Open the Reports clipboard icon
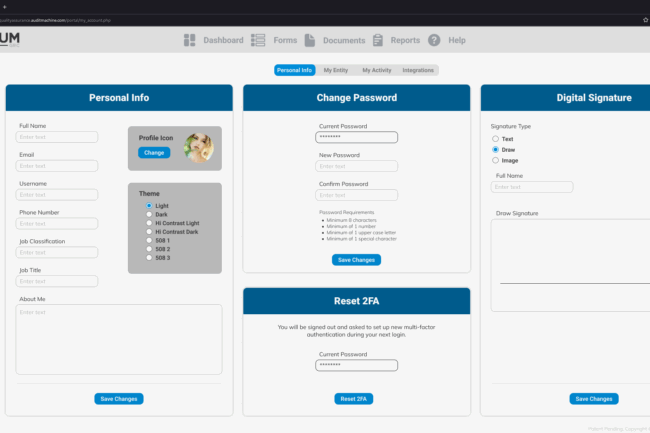 click(378, 40)
